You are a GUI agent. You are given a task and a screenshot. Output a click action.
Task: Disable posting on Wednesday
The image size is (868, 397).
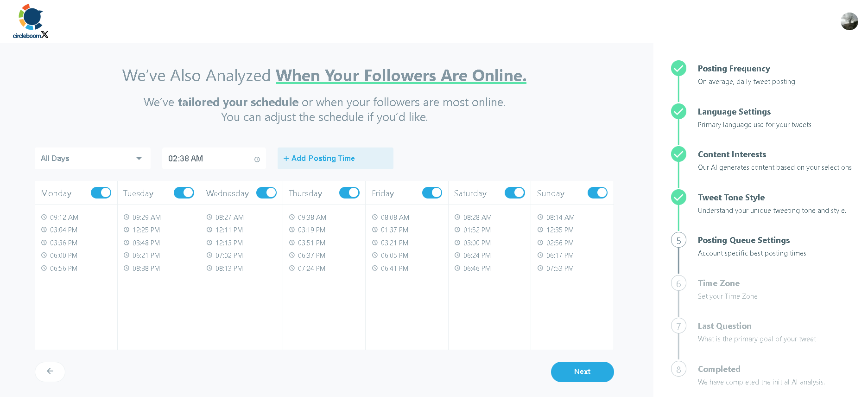click(x=266, y=192)
